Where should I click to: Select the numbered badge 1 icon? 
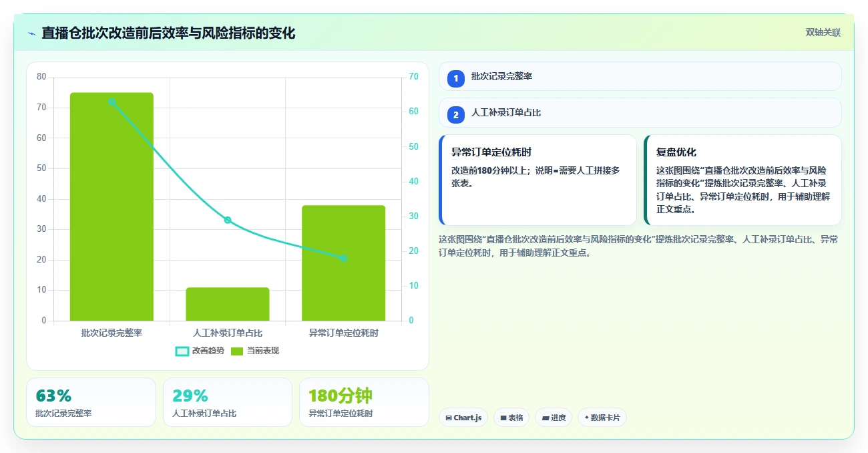pos(456,79)
